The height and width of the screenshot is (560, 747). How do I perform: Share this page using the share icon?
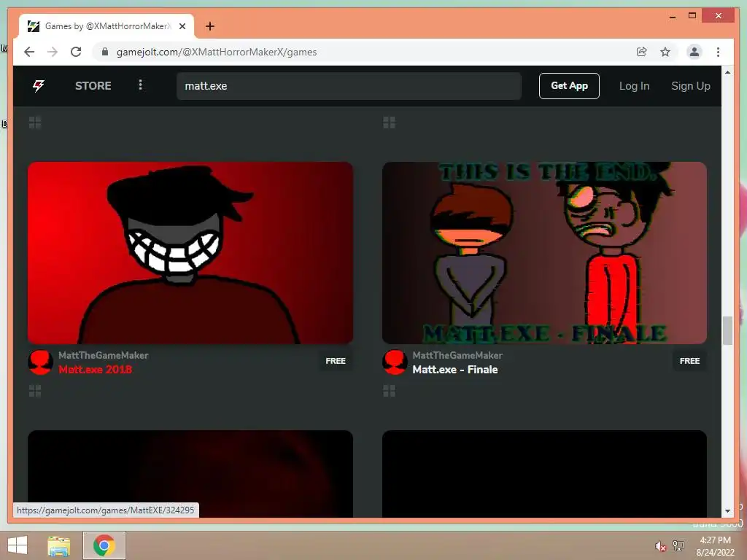(x=642, y=52)
